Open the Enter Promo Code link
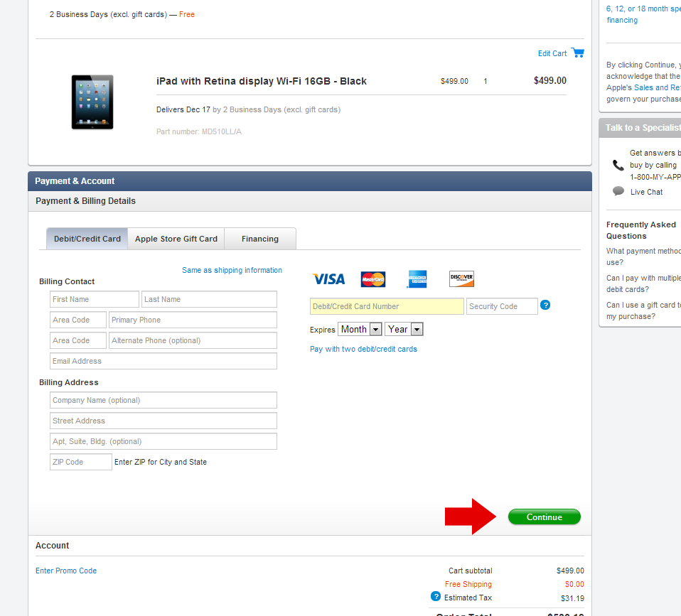 [x=66, y=571]
